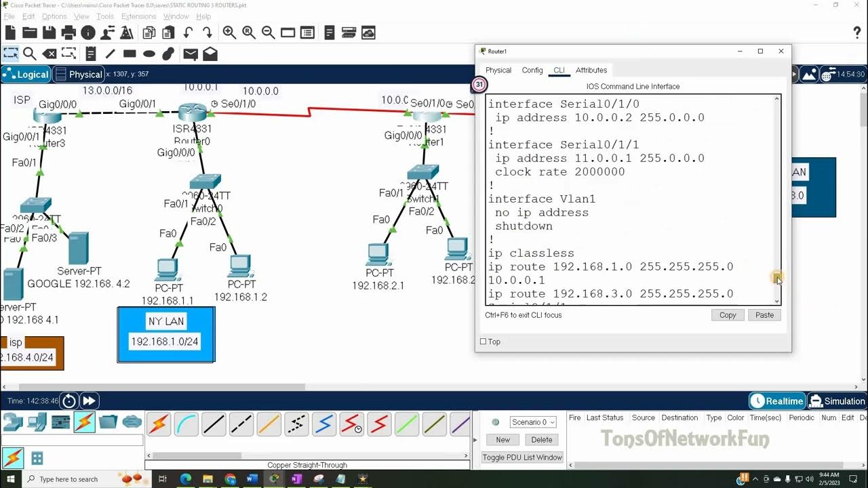Select Router0 ISR4331 on the workspace
868x488 pixels.
pos(192,113)
